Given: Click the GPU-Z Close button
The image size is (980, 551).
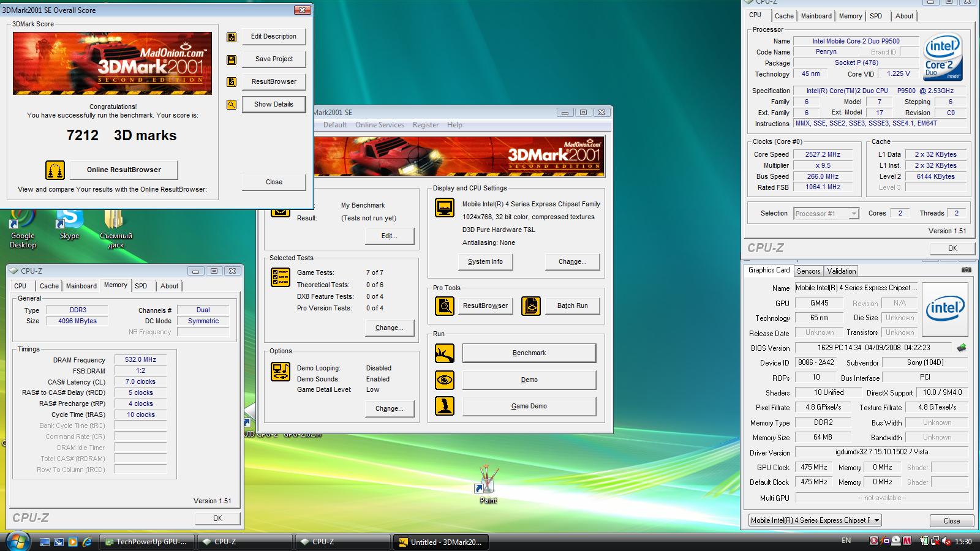Looking at the screenshot, I should coord(952,521).
